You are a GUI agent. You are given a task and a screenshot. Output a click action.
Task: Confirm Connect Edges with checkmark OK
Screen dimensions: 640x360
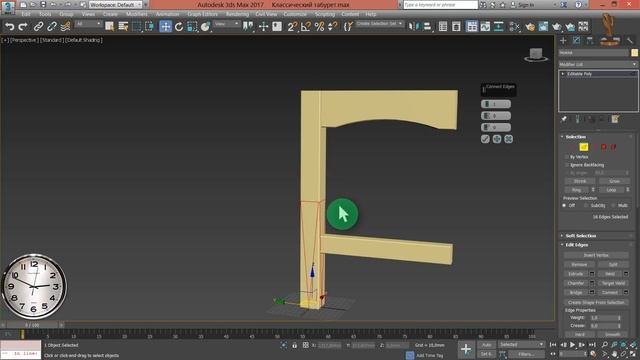485,139
